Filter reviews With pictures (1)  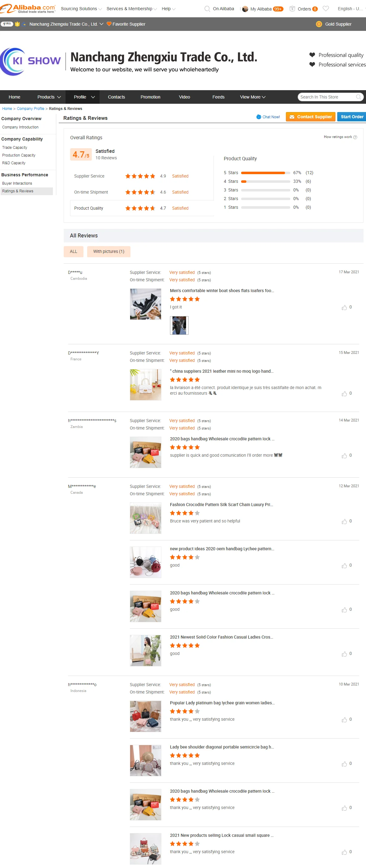pos(109,251)
